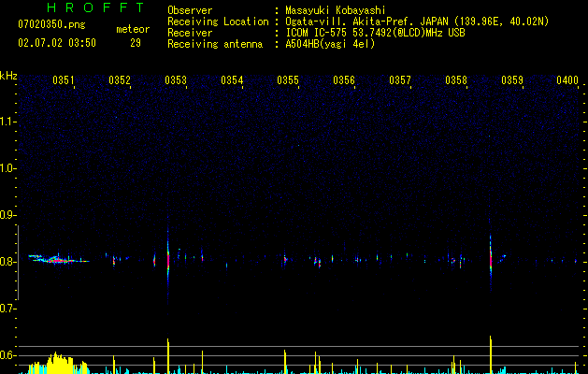Click time marker 0400
This screenshot has height=374, width=588.
click(x=567, y=80)
